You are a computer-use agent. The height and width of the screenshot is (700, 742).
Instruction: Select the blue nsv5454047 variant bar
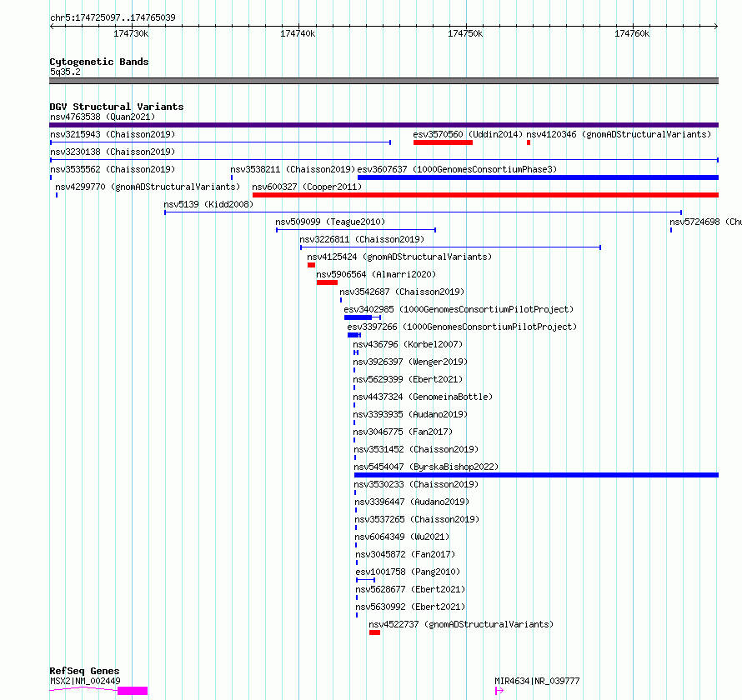537,475
